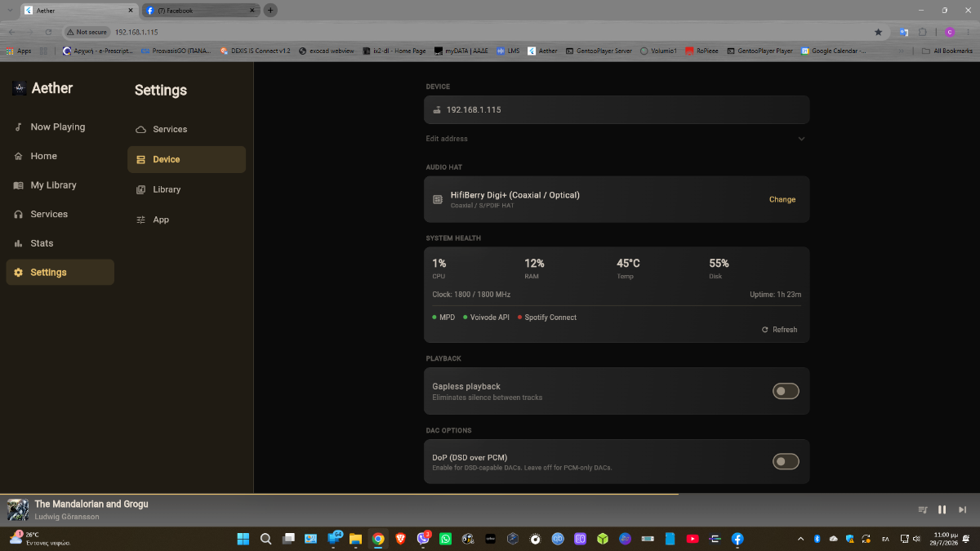
Task: Click the browser address bar URL
Action: (x=136, y=32)
